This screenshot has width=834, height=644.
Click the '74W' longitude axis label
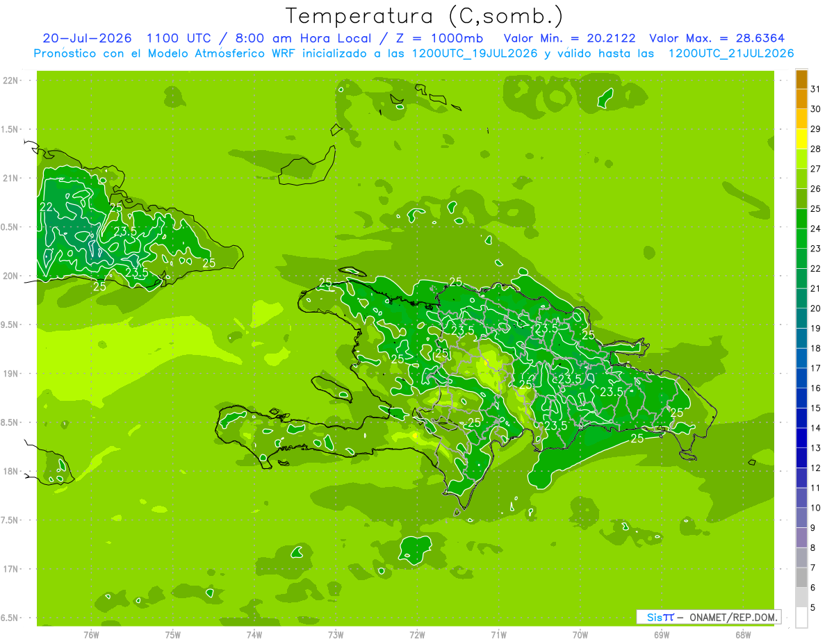click(254, 635)
